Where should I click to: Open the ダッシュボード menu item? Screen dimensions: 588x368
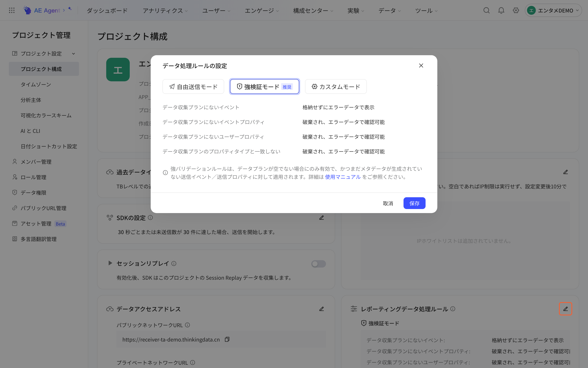pyautogui.click(x=107, y=10)
